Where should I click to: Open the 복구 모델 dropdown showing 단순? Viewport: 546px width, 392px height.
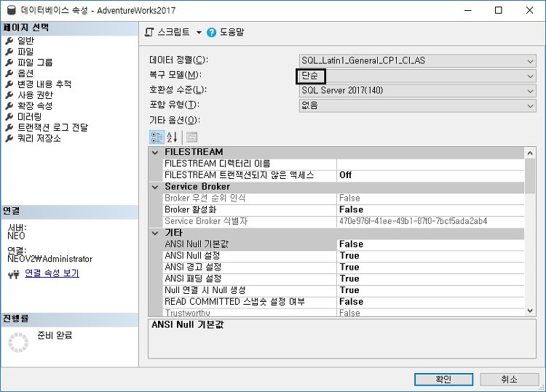click(x=418, y=76)
